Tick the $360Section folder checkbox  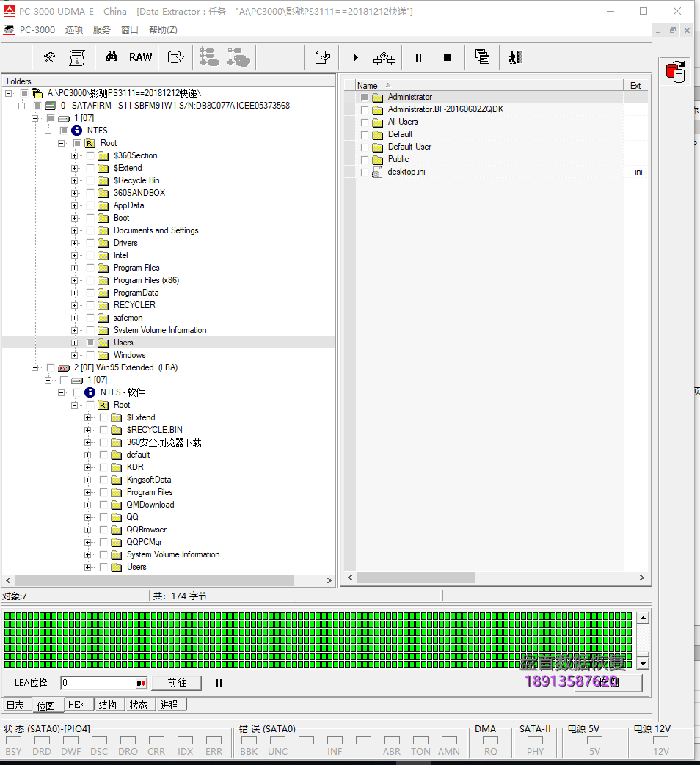coord(90,155)
